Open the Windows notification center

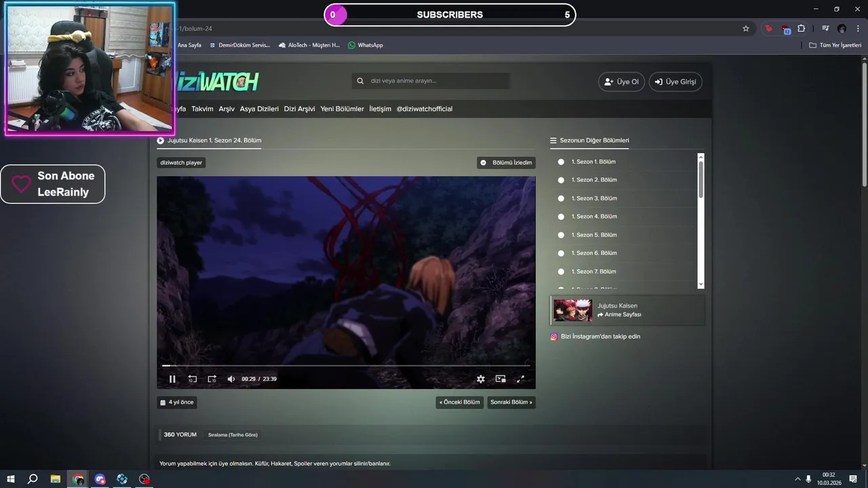point(853,479)
